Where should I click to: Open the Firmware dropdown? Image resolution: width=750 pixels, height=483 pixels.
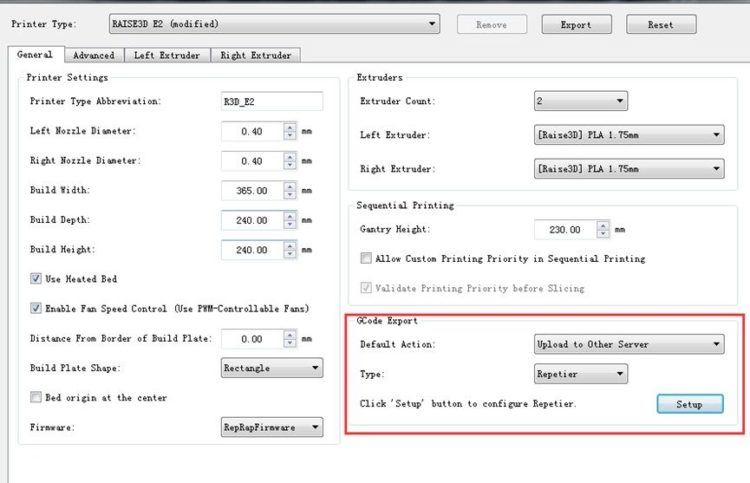pos(272,428)
